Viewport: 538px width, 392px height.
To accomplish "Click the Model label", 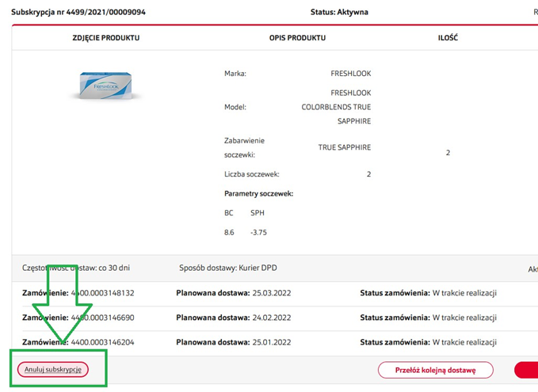I will (x=235, y=108).
